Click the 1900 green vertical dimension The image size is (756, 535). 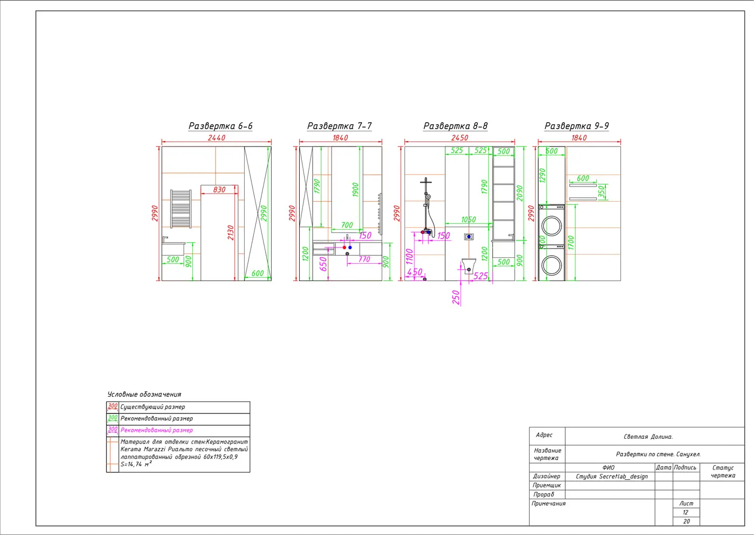point(355,190)
